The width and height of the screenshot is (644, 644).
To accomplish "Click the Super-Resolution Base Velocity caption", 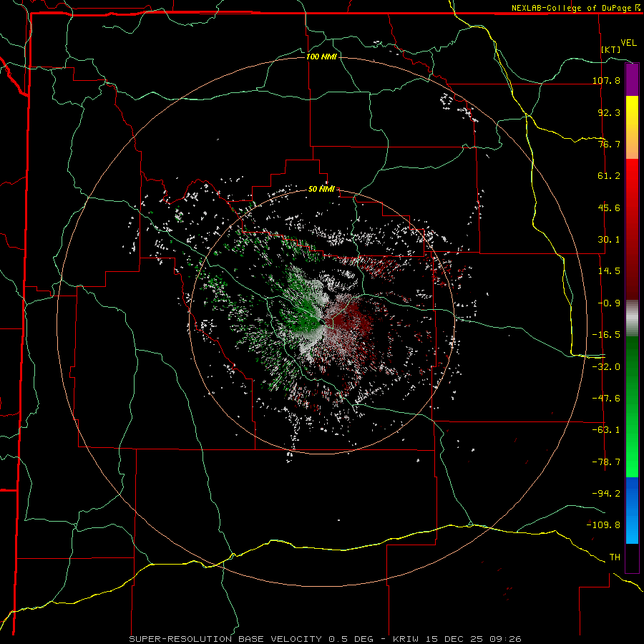I will point(326,639).
